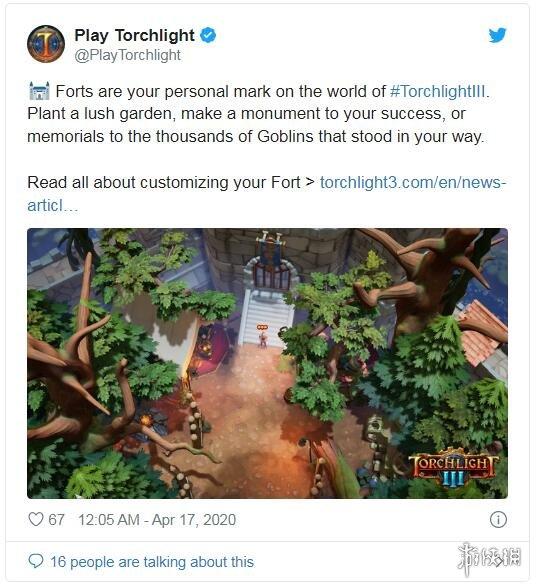Open tweet info via the circled i icon
This screenshot has height=587, width=536.
[x=498, y=519]
